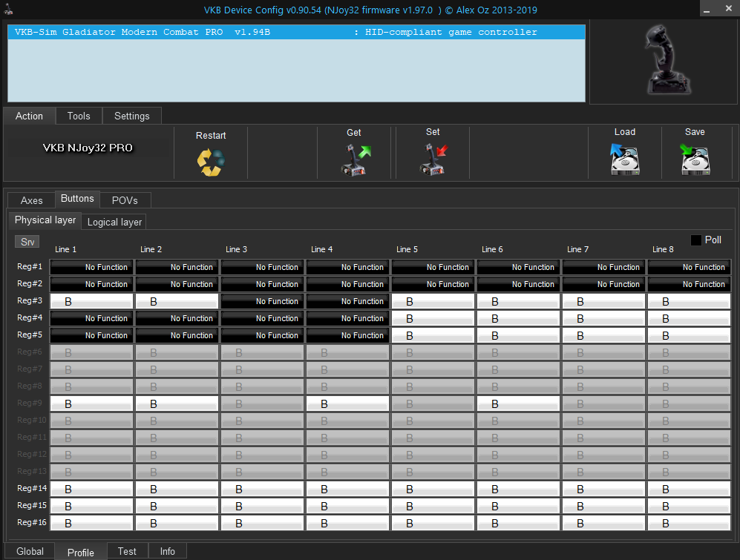740x560 pixels.
Task: Click Reg#4 Line 6 B cell
Action: pyautogui.click(x=518, y=318)
